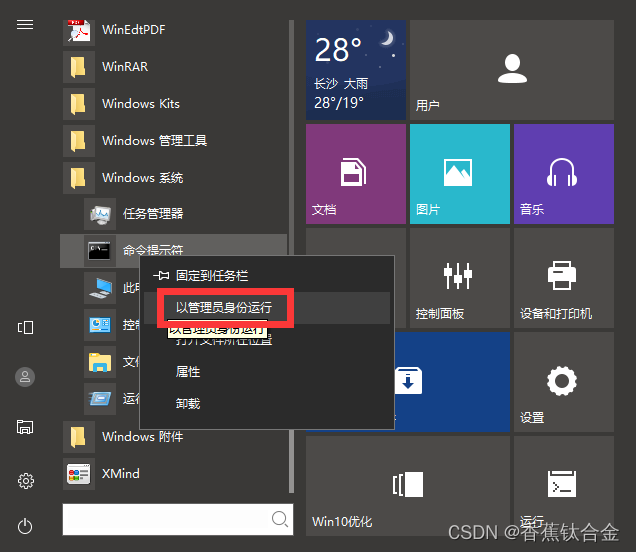
Task: Click the Windows Kits text label
Action: [141, 104]
